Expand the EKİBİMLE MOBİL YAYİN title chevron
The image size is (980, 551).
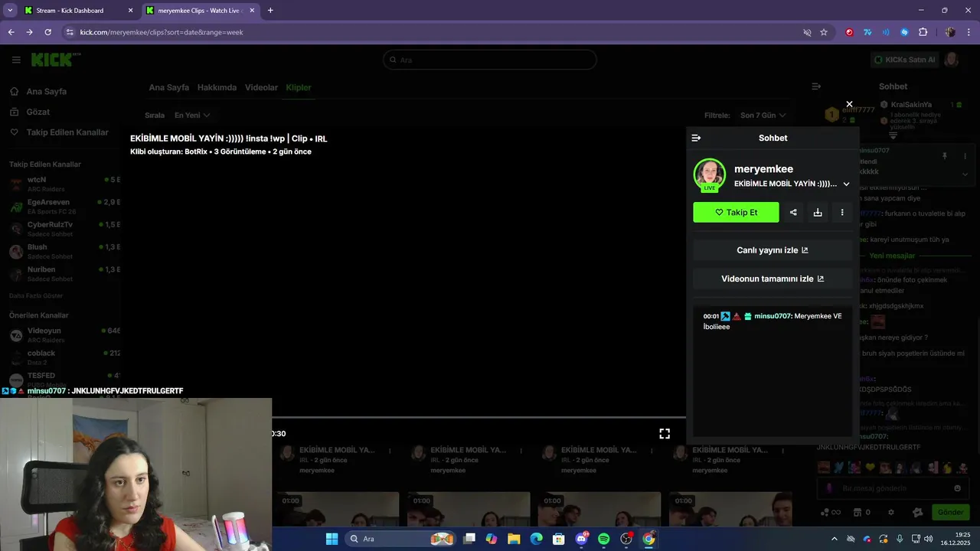(x=846, y=184)
